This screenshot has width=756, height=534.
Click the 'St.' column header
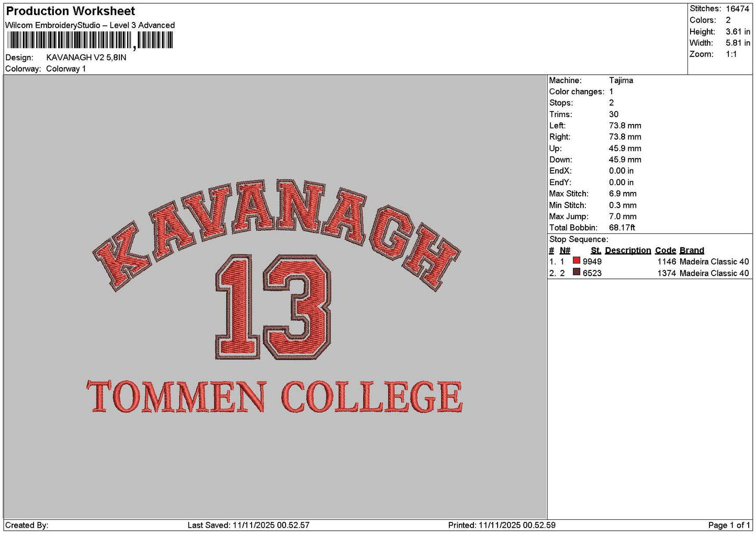[x=596, y=251]
